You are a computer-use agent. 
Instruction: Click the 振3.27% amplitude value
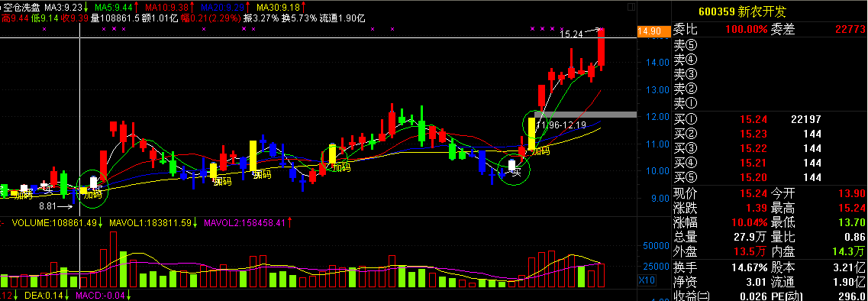(261, 18)
